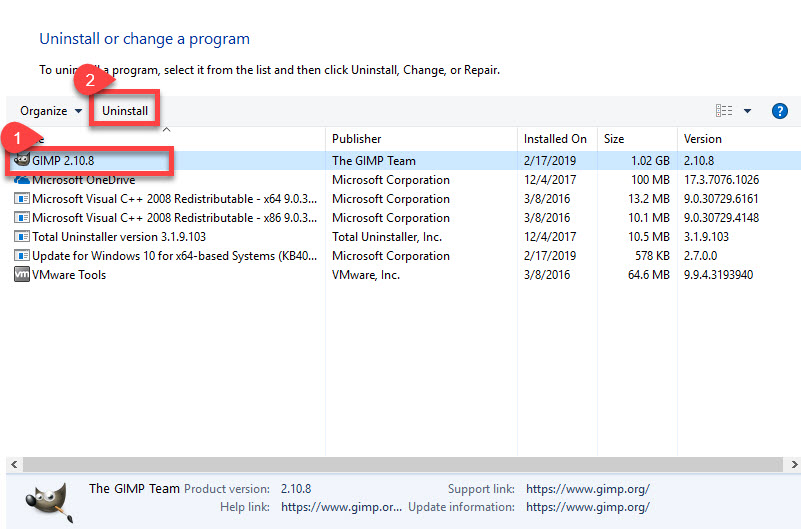The height and width of the screenshot is (529, 801).
Task: Open the GIMP help link
Action: (x=341, y=507)
